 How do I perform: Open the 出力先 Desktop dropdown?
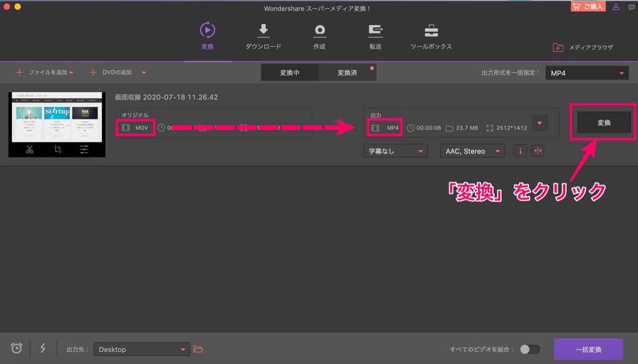[x=142, y=349]
